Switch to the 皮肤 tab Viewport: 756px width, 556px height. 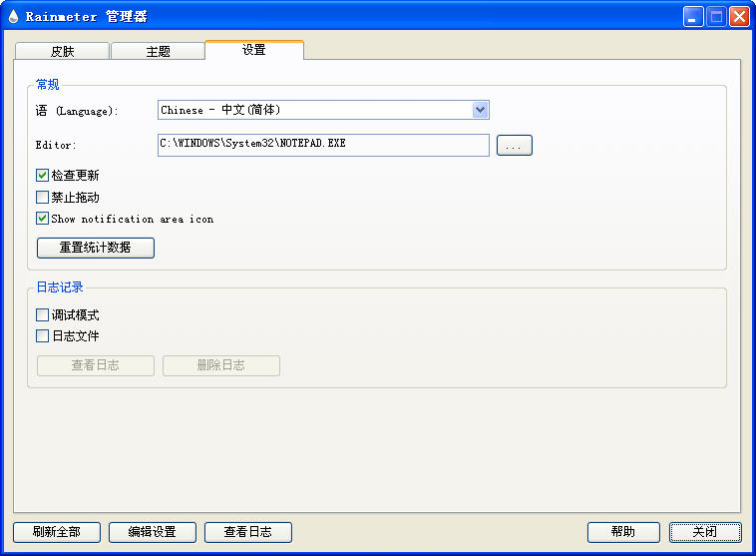point(62,52)
